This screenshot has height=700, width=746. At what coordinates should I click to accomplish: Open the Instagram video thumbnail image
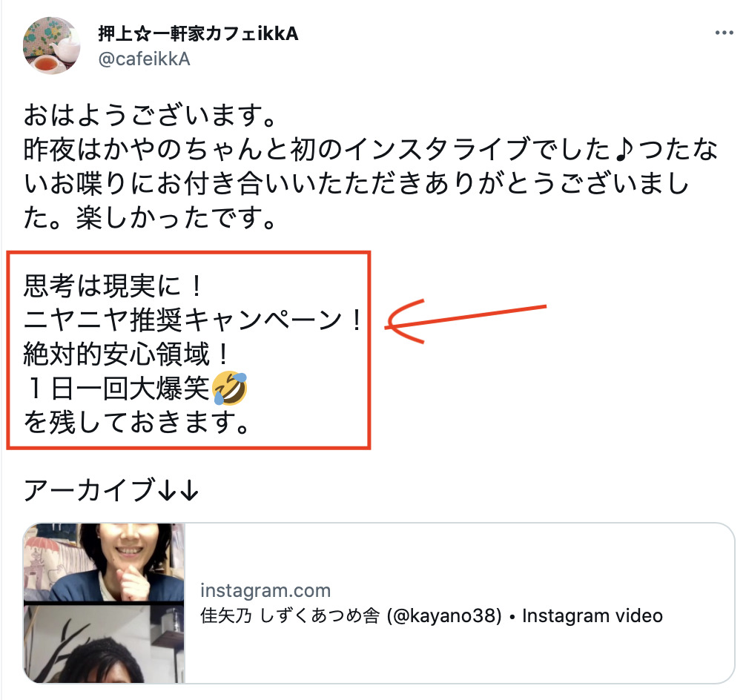point(104,603)
